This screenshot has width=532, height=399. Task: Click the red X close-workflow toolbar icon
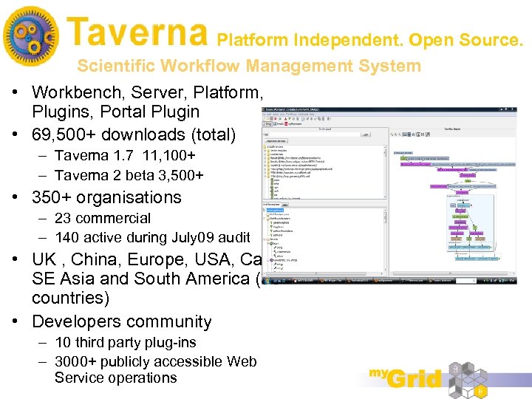click(275, 119)
